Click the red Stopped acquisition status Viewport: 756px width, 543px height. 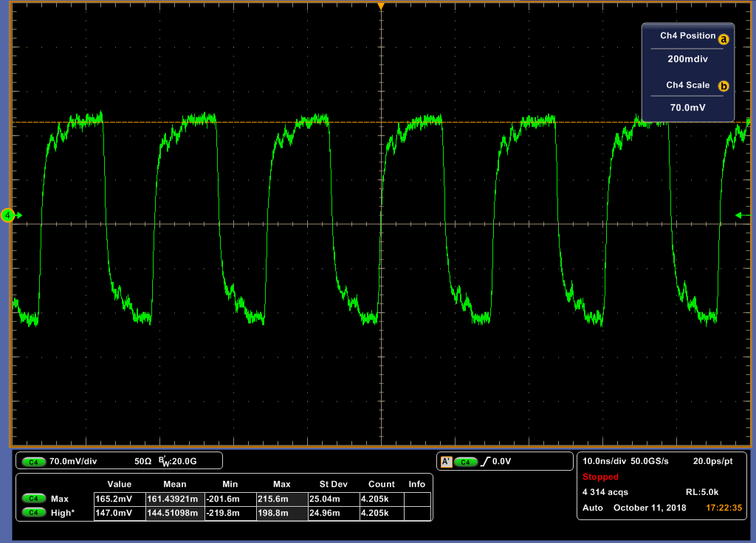coord(600,477)
